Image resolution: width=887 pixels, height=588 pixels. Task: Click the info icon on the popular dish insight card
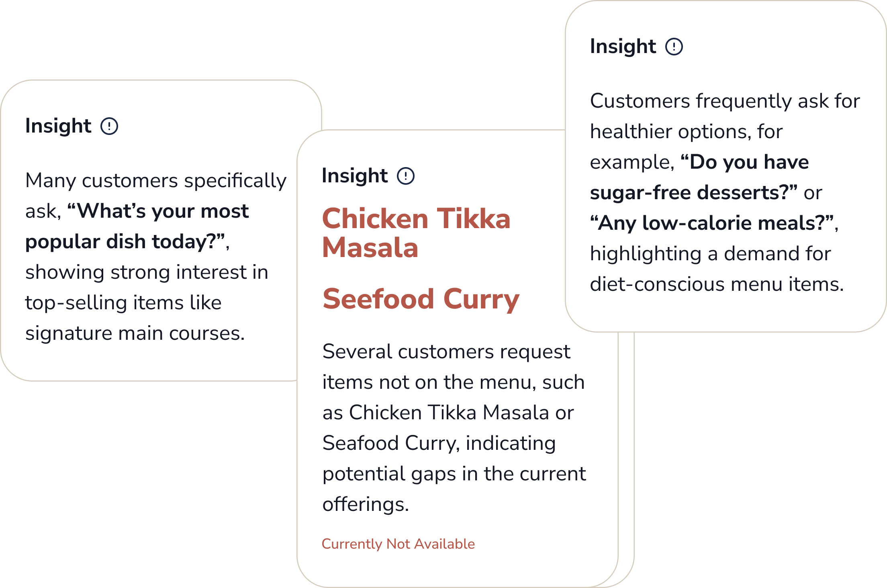click(x=109, y=126)
